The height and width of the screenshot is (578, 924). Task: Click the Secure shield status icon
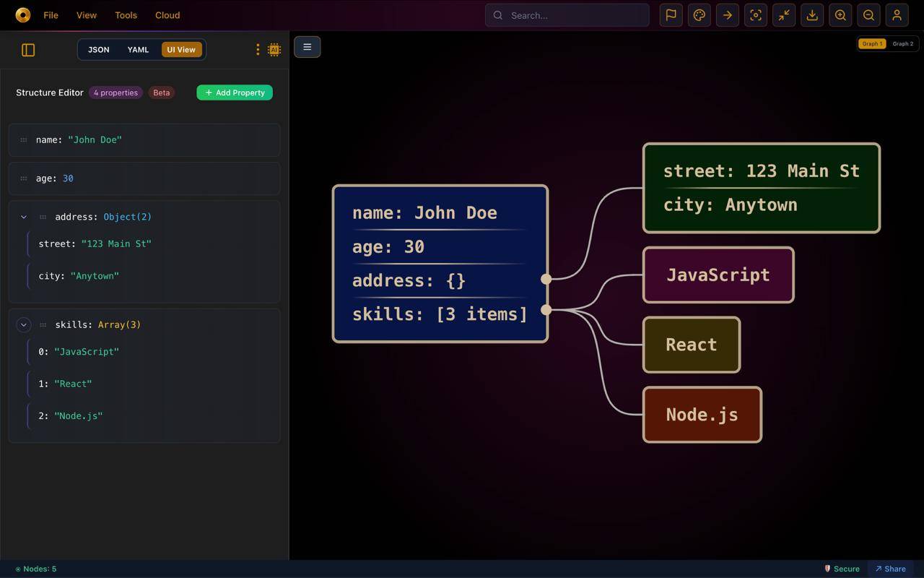(x=828, y=569)
